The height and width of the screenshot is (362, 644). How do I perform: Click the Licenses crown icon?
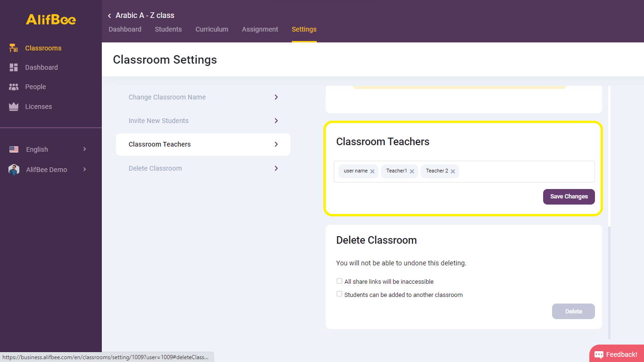pos(14,106)
